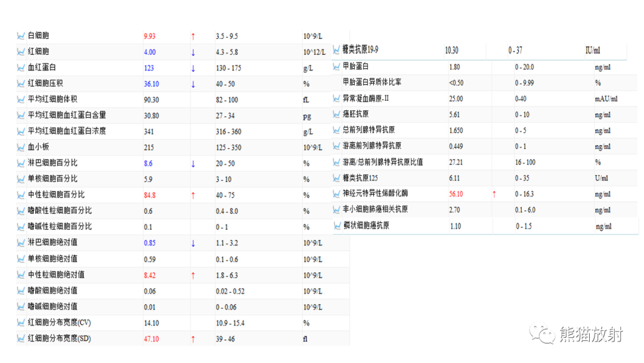Select the 血小板 value 215

tap(148, 147)
